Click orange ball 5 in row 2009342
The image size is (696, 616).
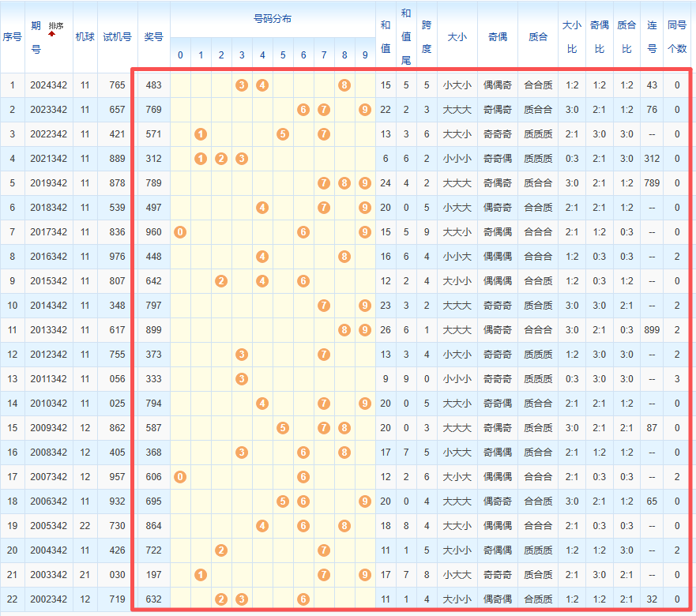pyautogui.click(x=283, y=428)
